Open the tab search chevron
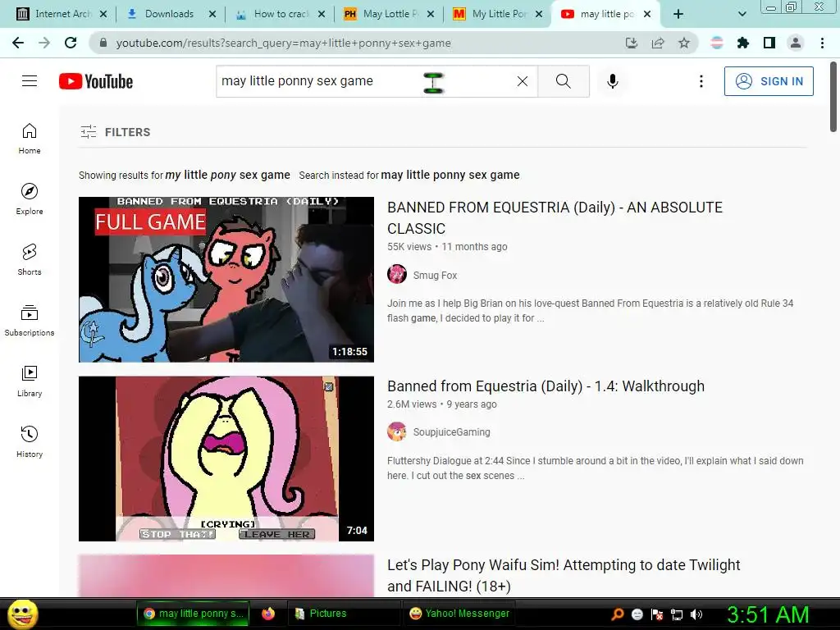 click(742, 14)
